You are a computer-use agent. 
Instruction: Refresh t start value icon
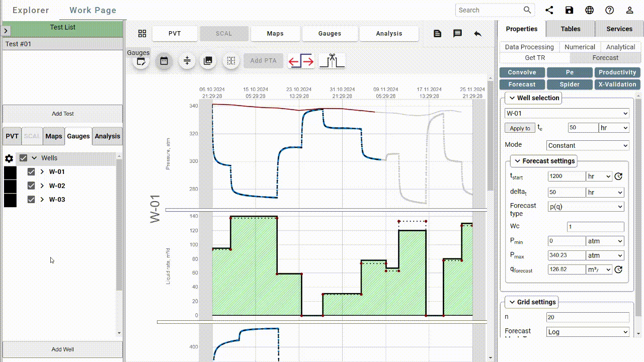coord(619,176)
